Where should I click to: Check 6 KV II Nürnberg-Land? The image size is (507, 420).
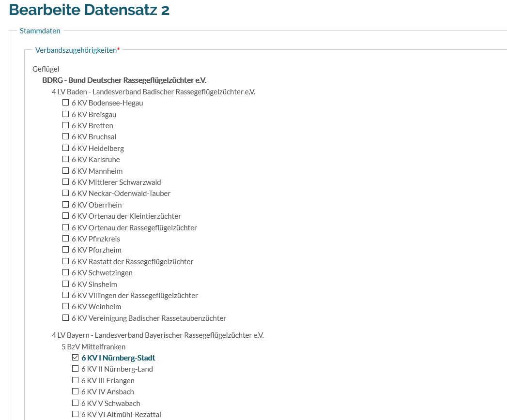pyautogui.click(x=75, y=369)
